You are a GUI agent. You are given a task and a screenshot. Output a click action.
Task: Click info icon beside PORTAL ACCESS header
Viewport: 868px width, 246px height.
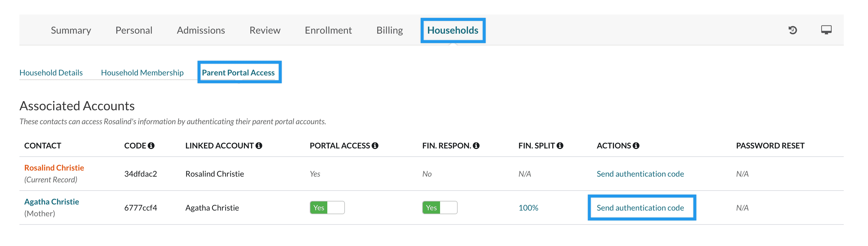click(375, 146)
